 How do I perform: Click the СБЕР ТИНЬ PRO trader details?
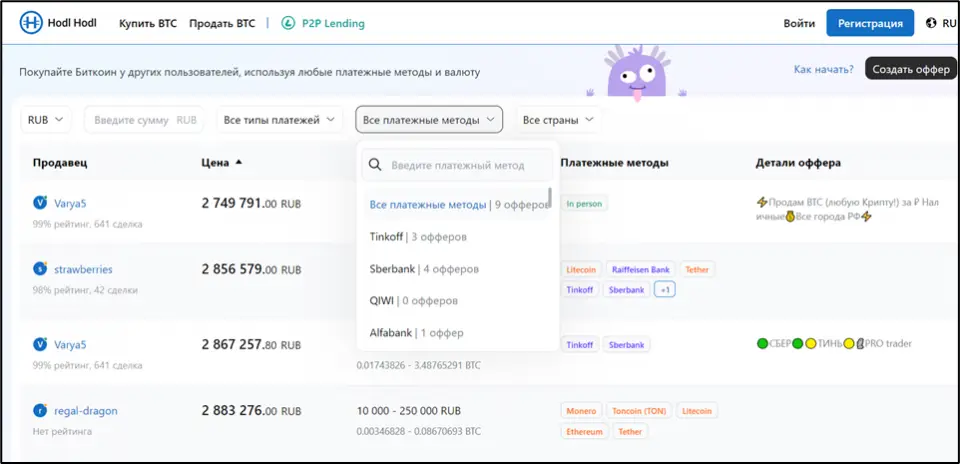click(x=834, y=343)
